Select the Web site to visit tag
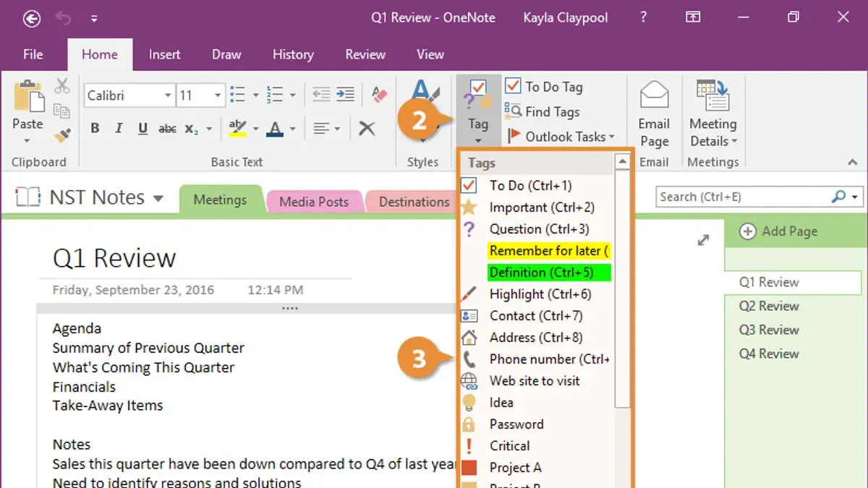The height and width of the screenshot is (488, 868). click(x=536, y=381)
